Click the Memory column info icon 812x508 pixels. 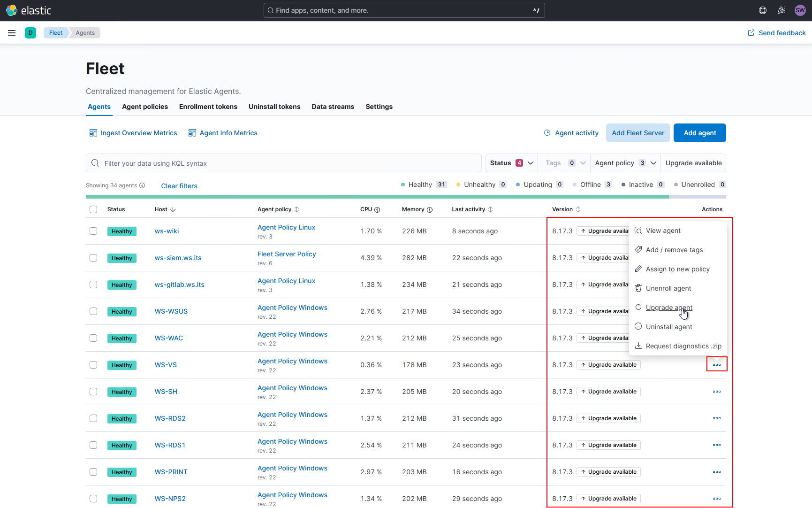point(430,210)
